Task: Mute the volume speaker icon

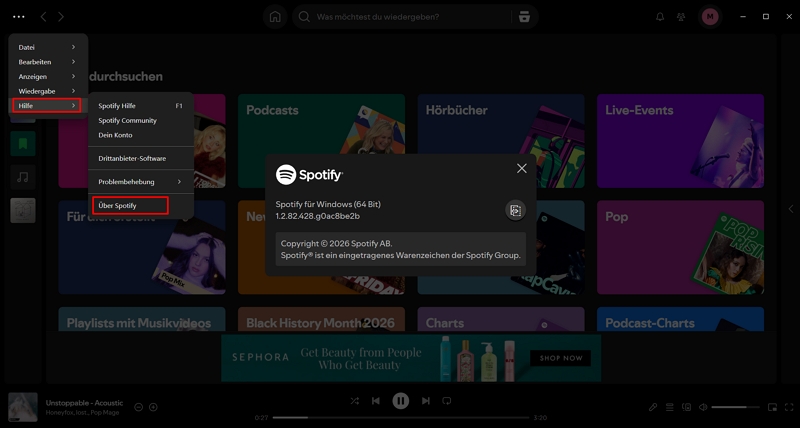Action: (703, 407)
